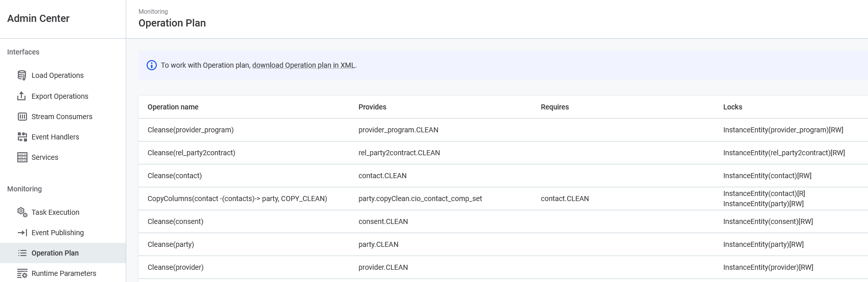The image size is (868, 282).
Task: Click the Load Operations database icon
Action: [22, 75]
